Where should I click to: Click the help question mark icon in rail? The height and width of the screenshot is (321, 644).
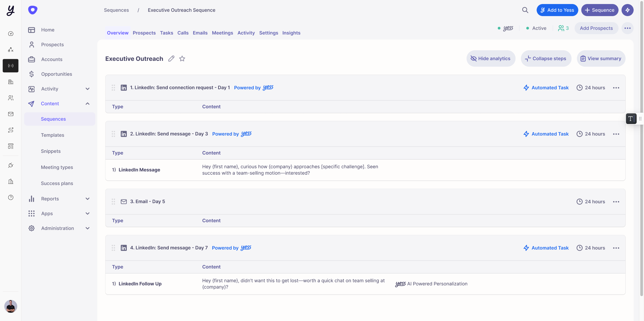click(11, 197)
